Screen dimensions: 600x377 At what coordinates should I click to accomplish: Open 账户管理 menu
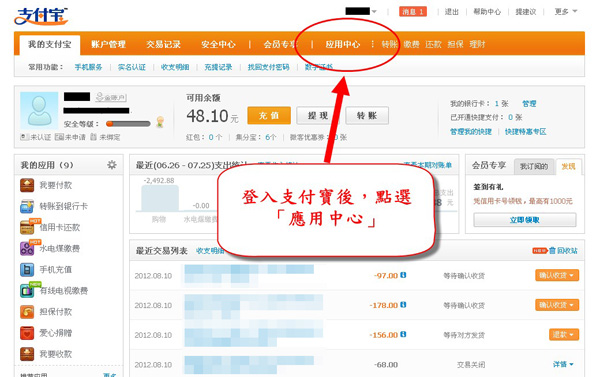109,44
